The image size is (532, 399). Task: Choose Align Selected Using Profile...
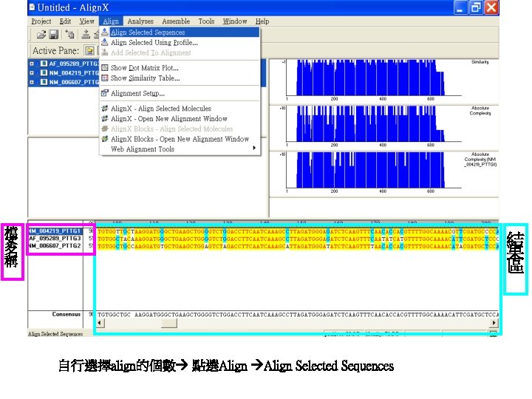(x=180, y=42)
